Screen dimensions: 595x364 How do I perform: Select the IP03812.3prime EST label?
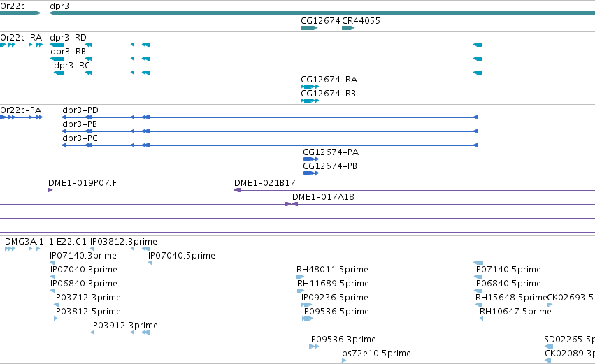[x=124, y=242]
